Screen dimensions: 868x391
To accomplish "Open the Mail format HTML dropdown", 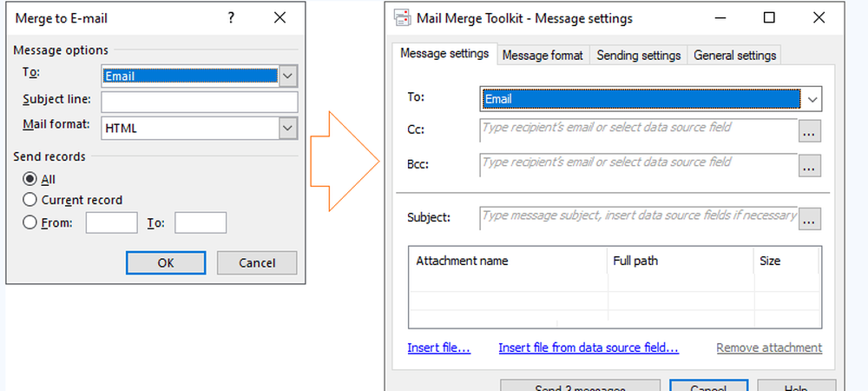I will tap(288, 129).
